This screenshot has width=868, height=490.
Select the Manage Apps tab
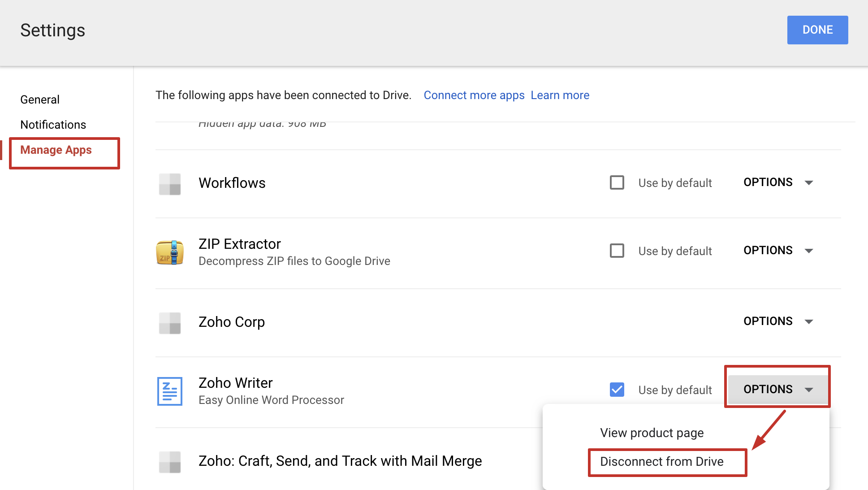point(56,150)
